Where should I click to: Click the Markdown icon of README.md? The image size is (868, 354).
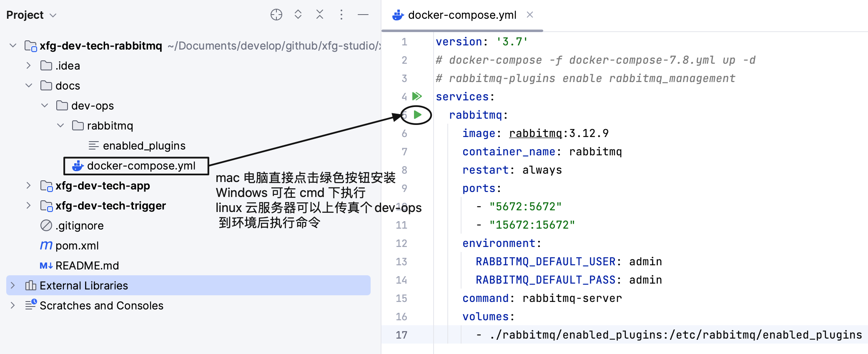46,265
